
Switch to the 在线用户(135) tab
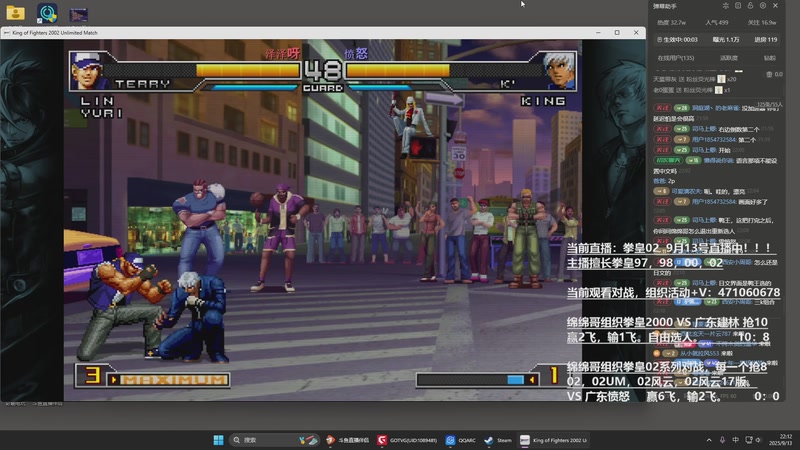pyautogui.click(x=676, y=58)
